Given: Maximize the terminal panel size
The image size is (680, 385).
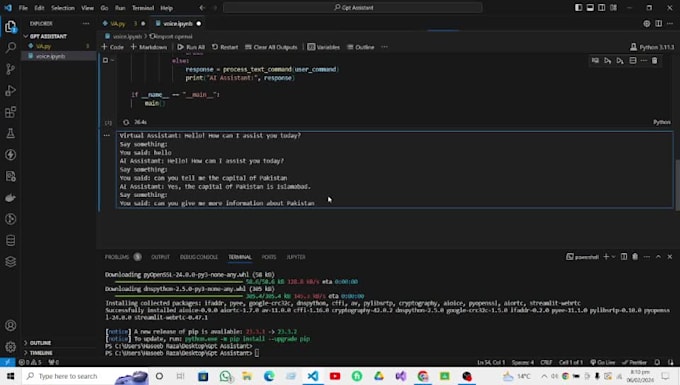Looking at the screenshot, I should coord(658,257).
